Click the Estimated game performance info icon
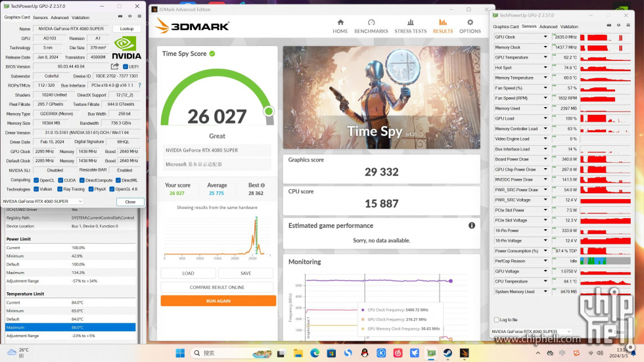 [472, 225]
